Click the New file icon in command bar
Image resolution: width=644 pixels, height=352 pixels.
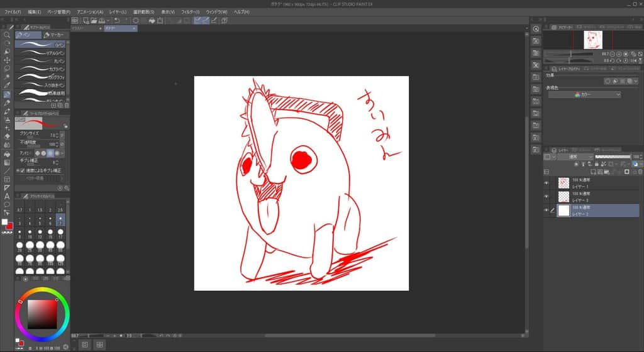click(x=86, y=21)
